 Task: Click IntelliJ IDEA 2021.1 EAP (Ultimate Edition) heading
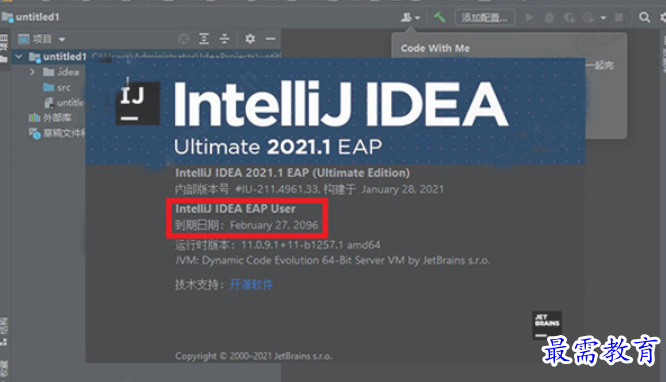(292, 173)
